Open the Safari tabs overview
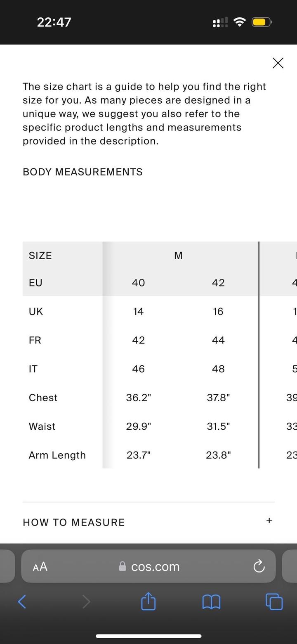This screenshot has height=644, width=297. tap(274, 601)
